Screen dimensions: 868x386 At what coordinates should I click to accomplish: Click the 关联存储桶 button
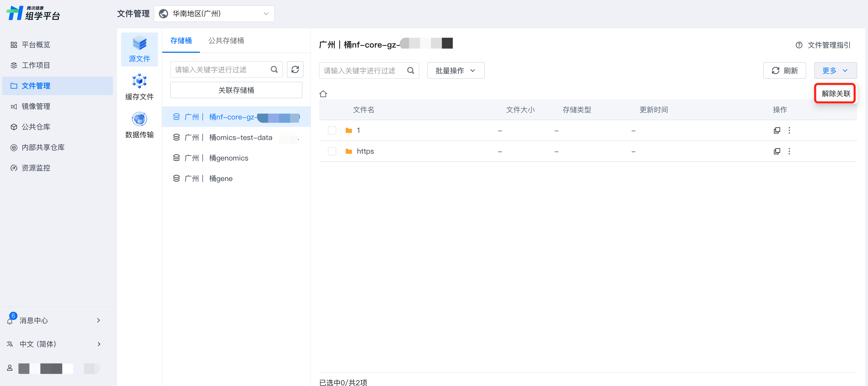[x=236, y=90]
